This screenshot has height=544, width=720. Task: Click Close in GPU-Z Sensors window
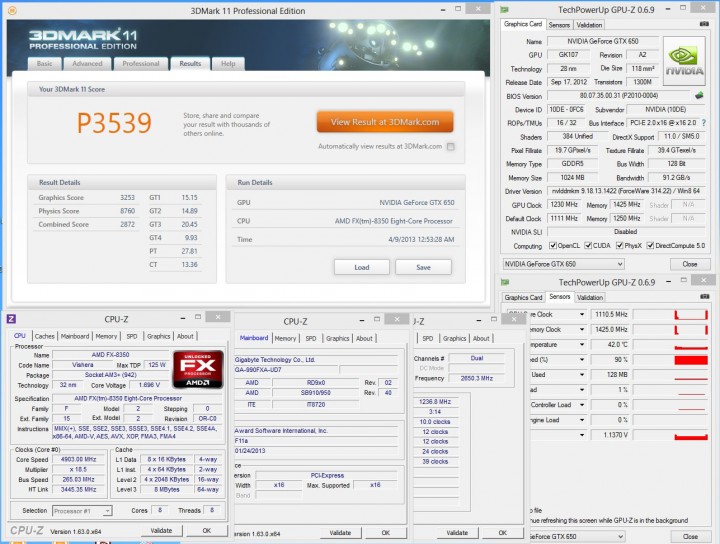[x=690, y=536]
